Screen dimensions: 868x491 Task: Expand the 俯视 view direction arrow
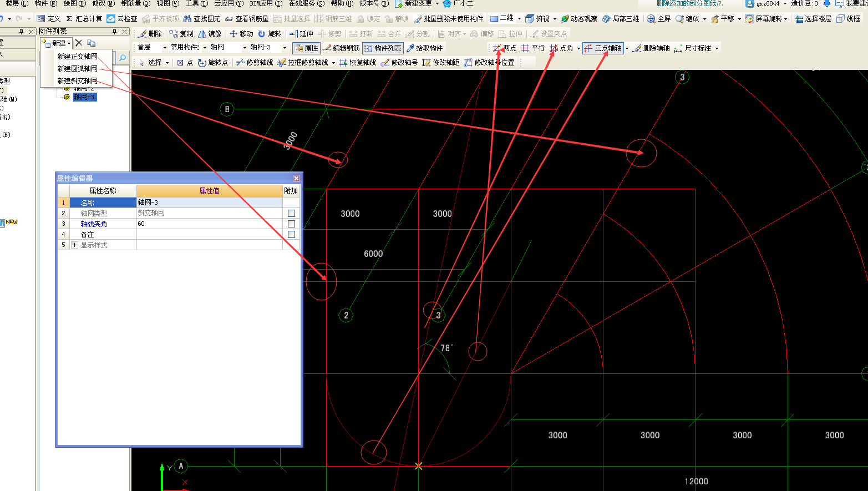555,19
